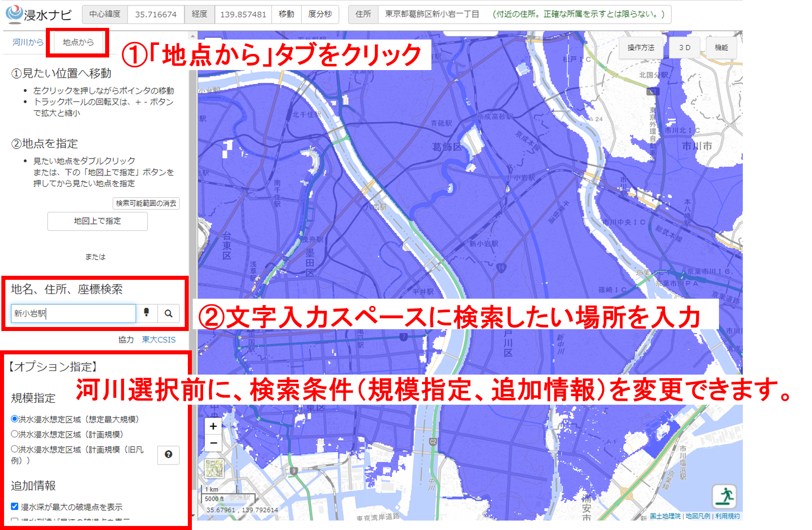Click the 地図上で指定 button
Viewport: 812px width, 530px height.
pos(98,221)
